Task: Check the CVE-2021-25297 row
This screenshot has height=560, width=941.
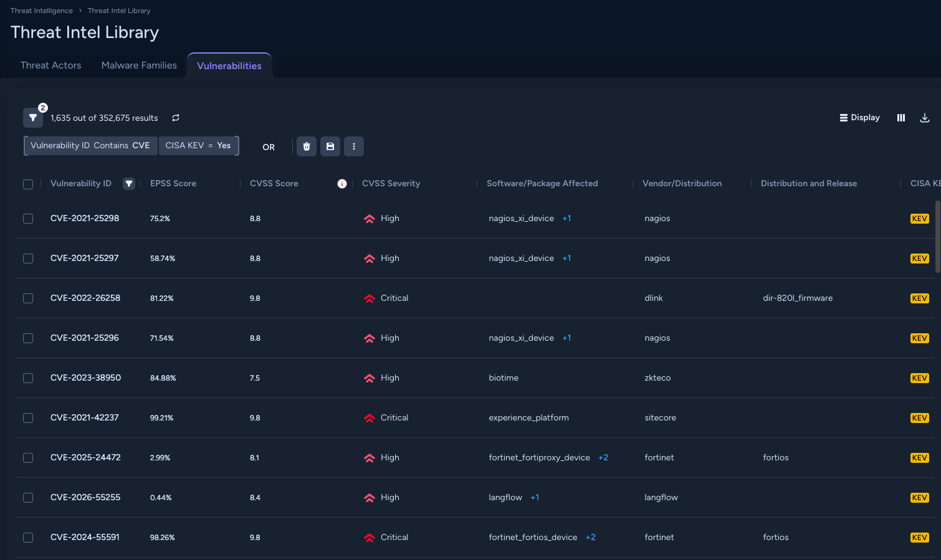Action: [28, 259]
